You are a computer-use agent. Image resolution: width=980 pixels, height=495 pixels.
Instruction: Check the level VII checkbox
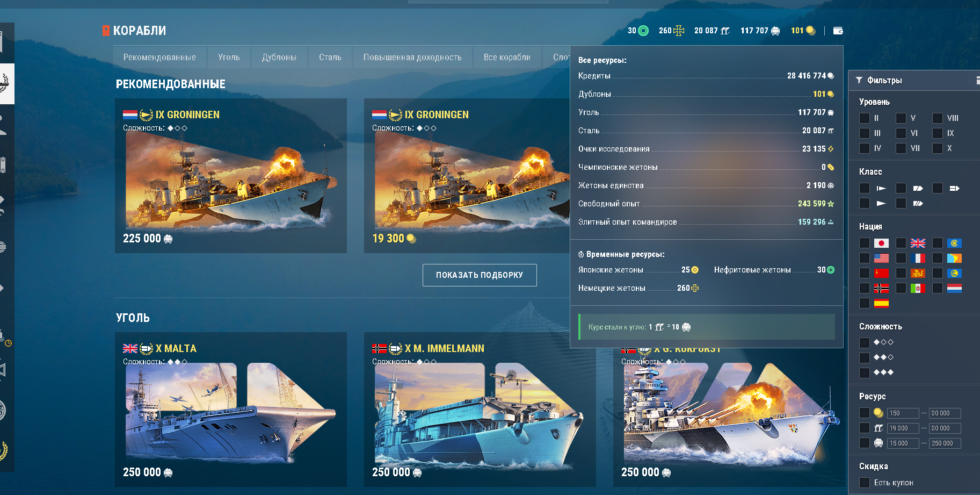(901, 148)
